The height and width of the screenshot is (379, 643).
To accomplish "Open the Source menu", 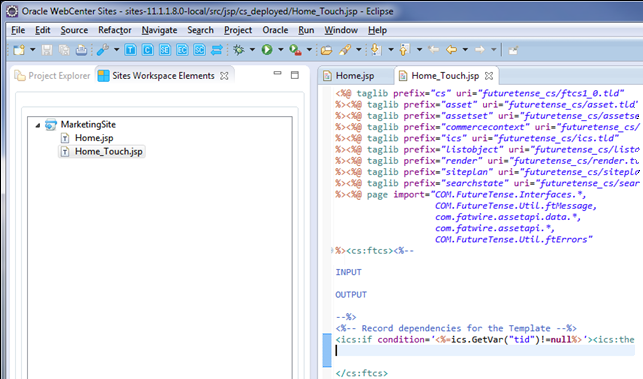I will (x=74, y=30).
